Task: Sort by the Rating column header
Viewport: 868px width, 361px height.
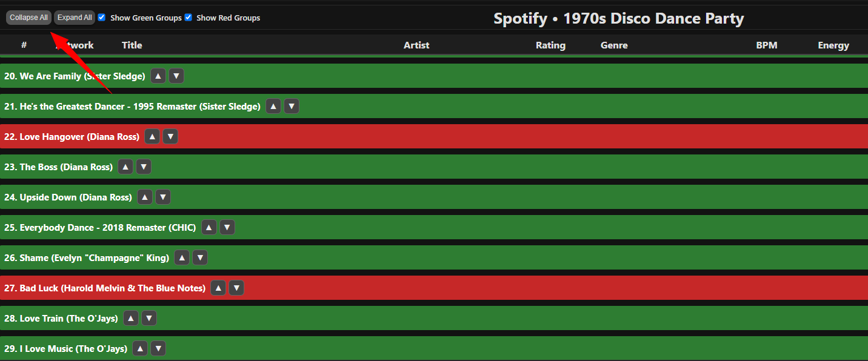Action: click(x=550, y=45)
